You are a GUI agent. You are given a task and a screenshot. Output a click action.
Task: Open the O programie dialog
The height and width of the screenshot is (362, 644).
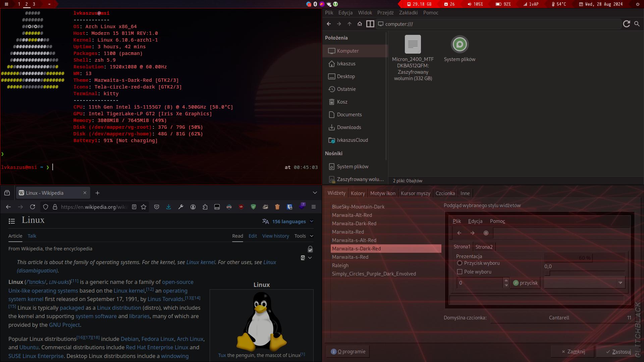pos(348,352)
